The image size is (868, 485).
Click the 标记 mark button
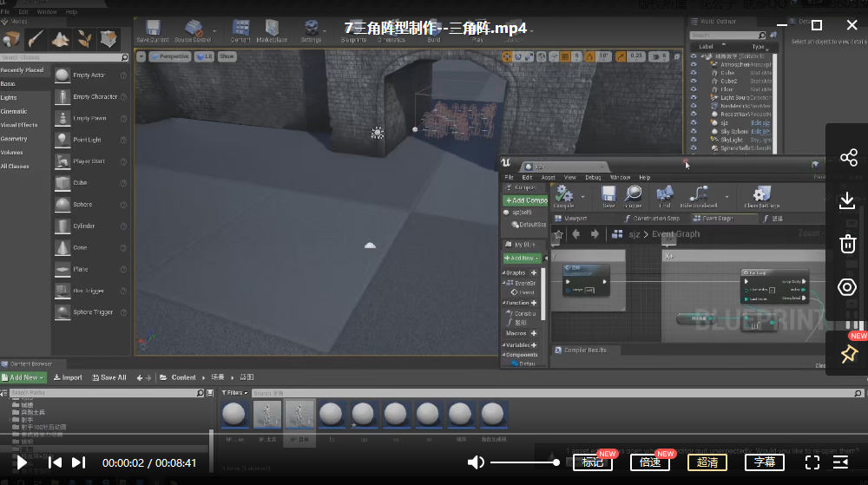coord(593,462)
